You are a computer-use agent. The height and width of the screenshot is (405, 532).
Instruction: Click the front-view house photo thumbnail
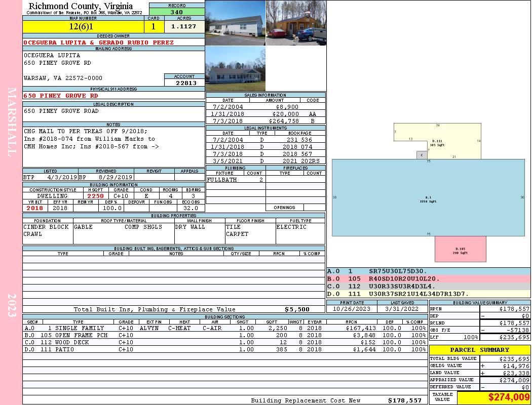click(235, 23)
